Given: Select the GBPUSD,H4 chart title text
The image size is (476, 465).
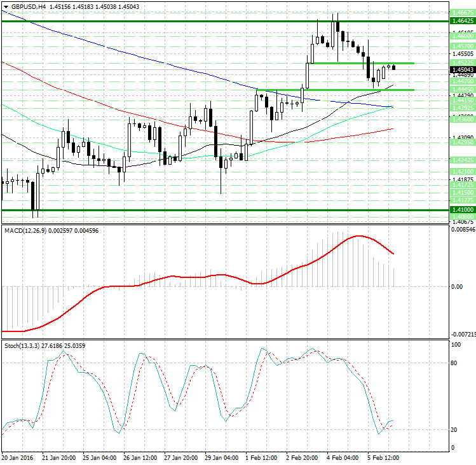Looking at the screenshot, I should click(x=29, y=6).
